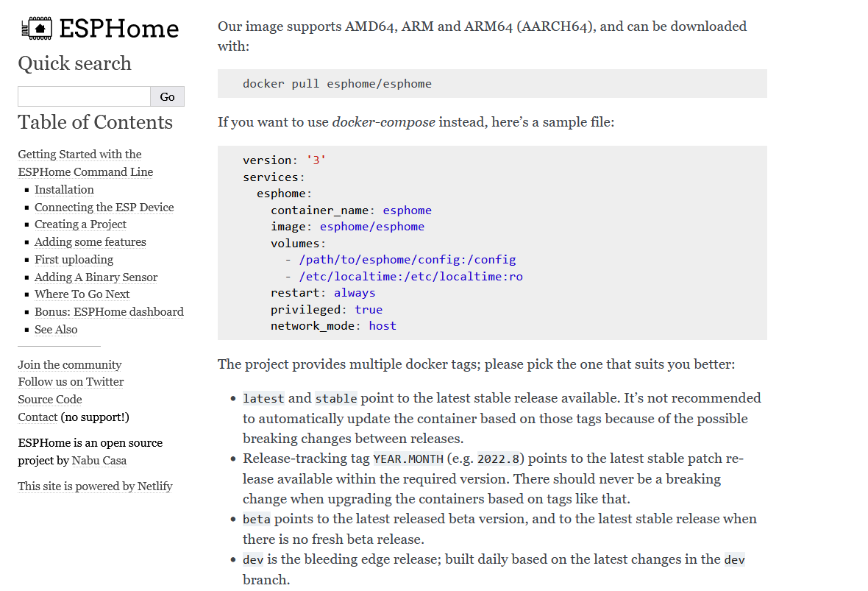This screenshot has width=868, height=591.
Task: Open Join the community link
Action: 70,364
